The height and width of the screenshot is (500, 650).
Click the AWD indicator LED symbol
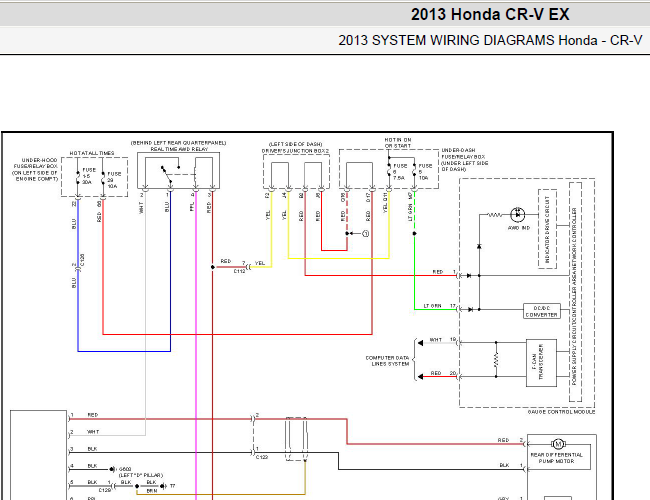click(517, 215)
